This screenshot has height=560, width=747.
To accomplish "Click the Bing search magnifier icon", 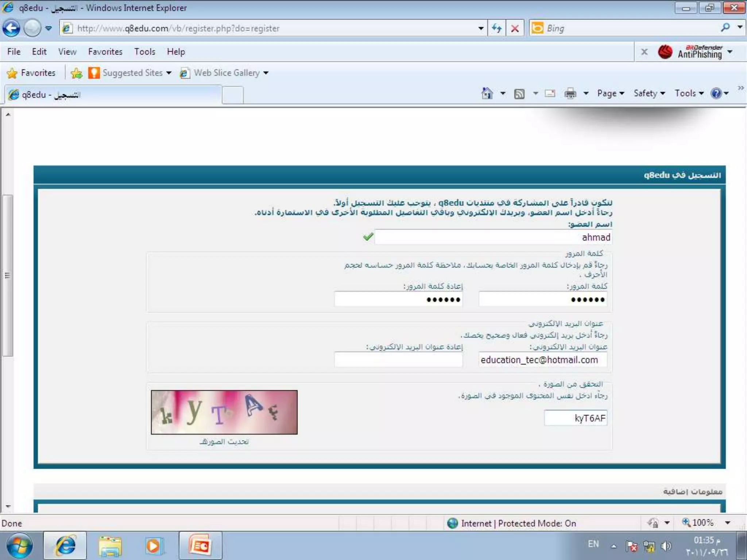I will [x=725, y=28].
